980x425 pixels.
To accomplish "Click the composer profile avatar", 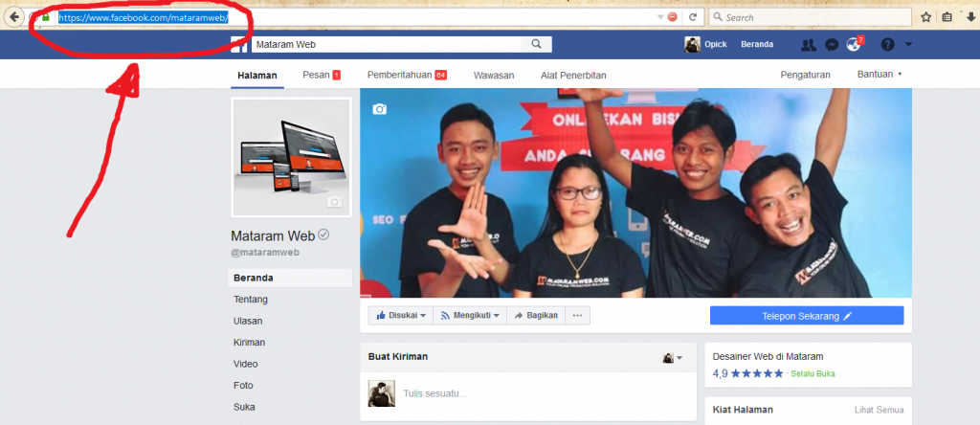I will point(381,393).
